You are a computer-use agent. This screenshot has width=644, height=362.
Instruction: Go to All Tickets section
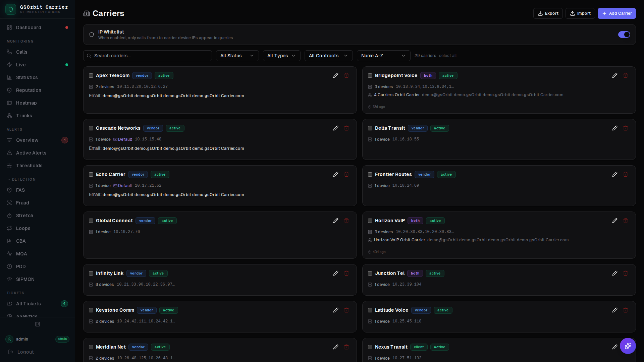point(28,304)
